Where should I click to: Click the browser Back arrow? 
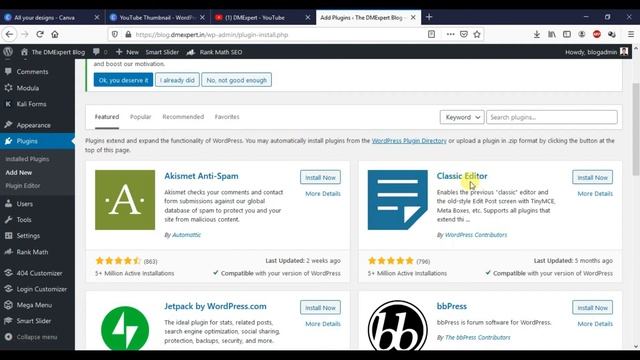coord(9,34)
